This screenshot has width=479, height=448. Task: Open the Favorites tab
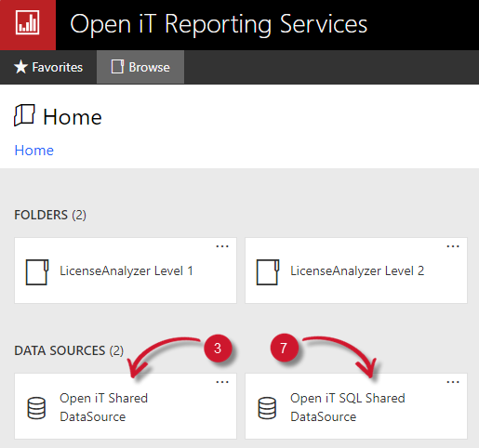48,67
